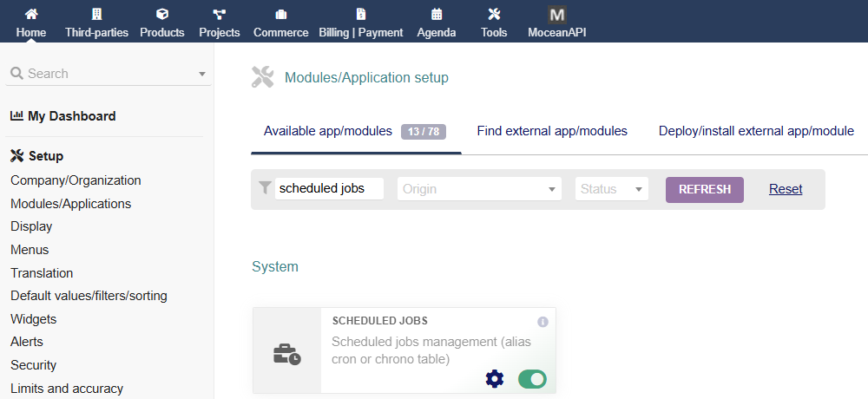The width and height of the screenshot is (868, 399).
Task: Open Company/Organization setup in sidebar
Action: coord(76,180)
